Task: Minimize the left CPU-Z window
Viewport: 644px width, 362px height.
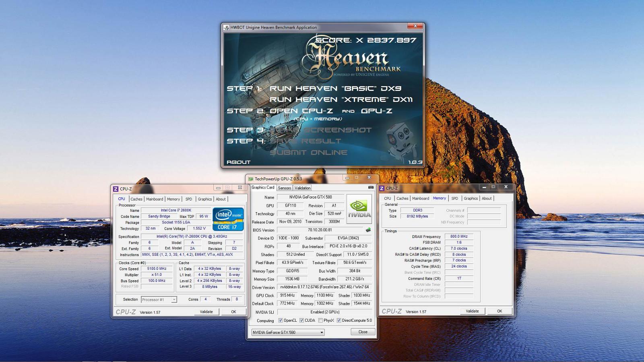Action: (218, 188)
